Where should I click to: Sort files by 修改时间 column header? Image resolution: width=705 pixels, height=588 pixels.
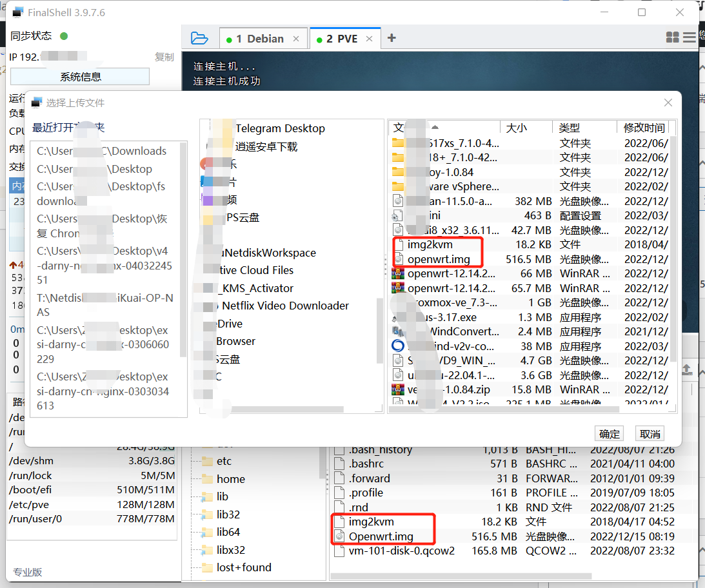pyautogui.click(x=644, y=128)
